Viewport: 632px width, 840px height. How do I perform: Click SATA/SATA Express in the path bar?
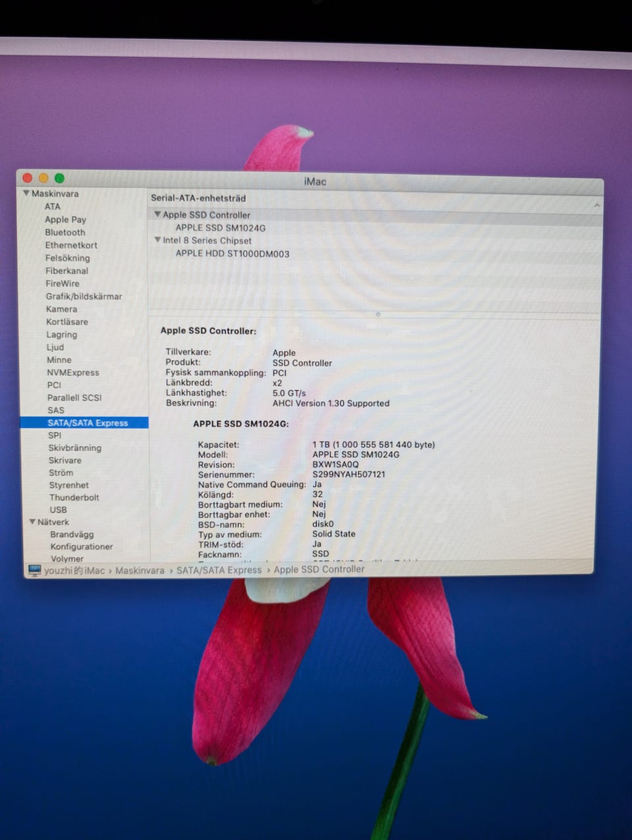(219, 570)
